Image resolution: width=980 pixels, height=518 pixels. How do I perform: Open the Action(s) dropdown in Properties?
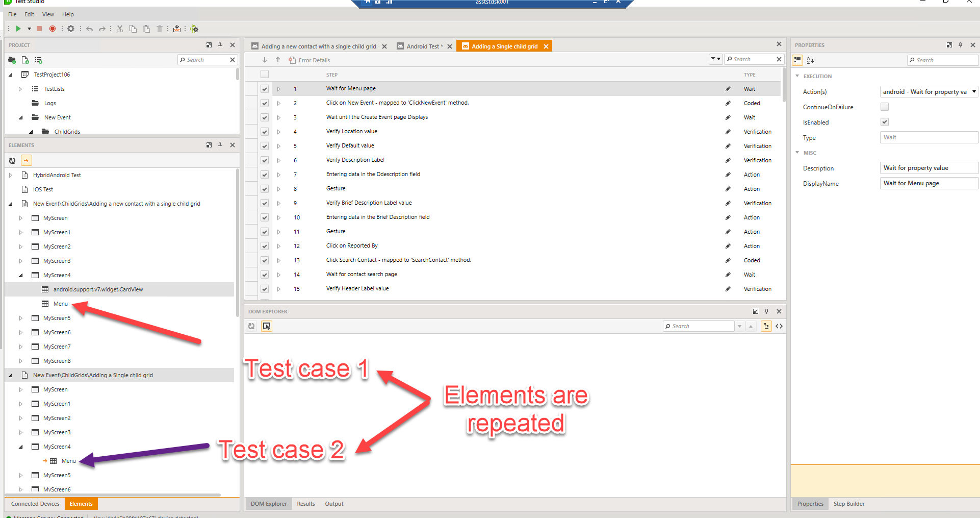pyautogui.click(x=974, y=92)
